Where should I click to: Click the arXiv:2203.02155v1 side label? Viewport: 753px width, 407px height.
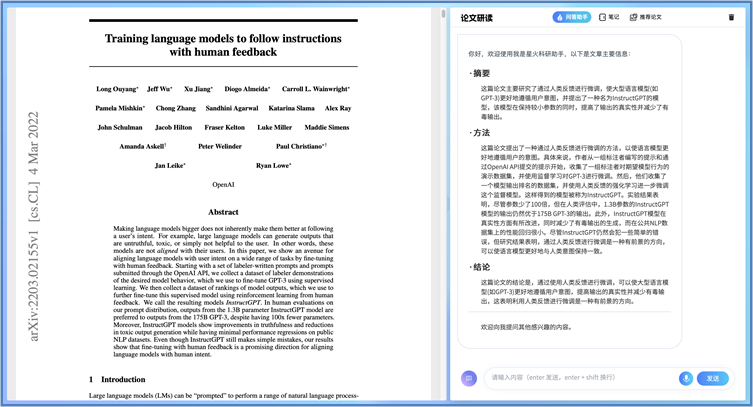(x=33, y=226)
